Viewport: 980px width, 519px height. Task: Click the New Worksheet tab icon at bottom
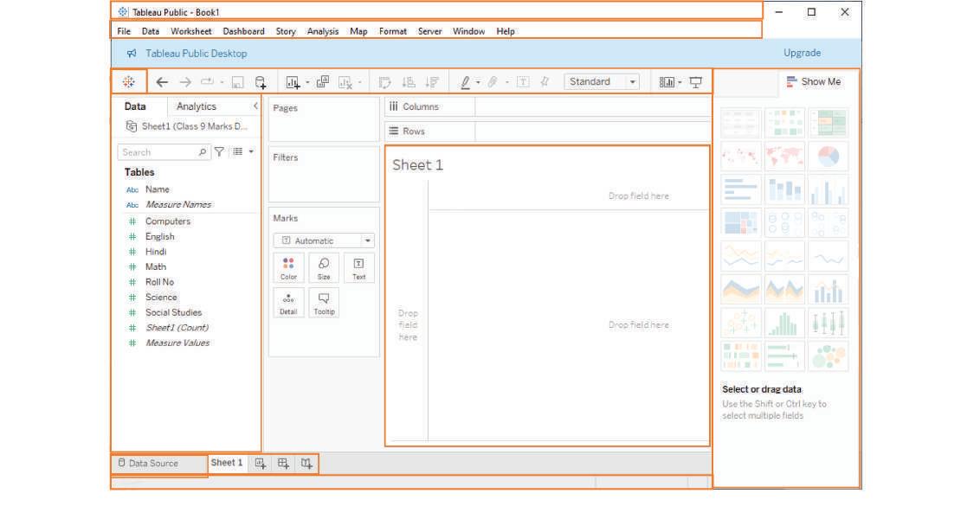261,463
